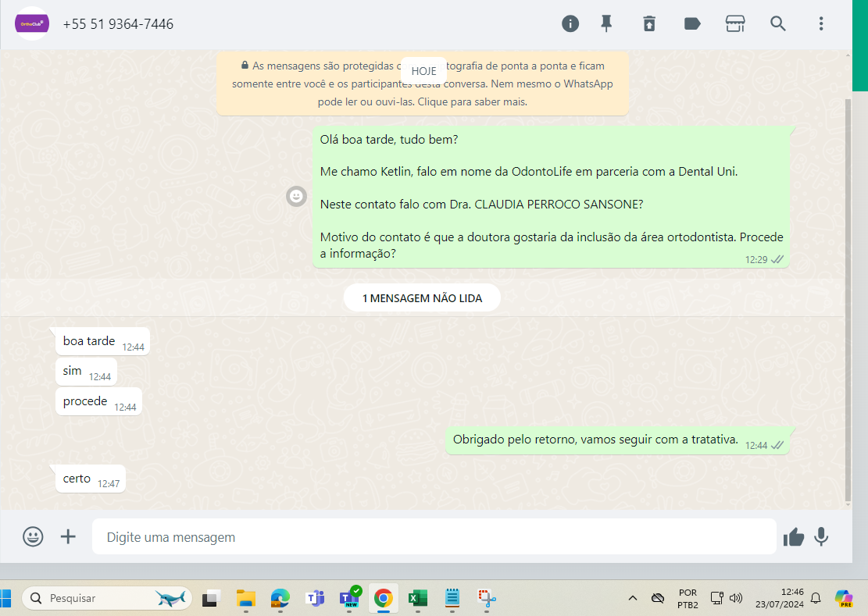Open the Windows Start menu
The image size is (868, 616).
pyautogui.click(x=5, y=598)
